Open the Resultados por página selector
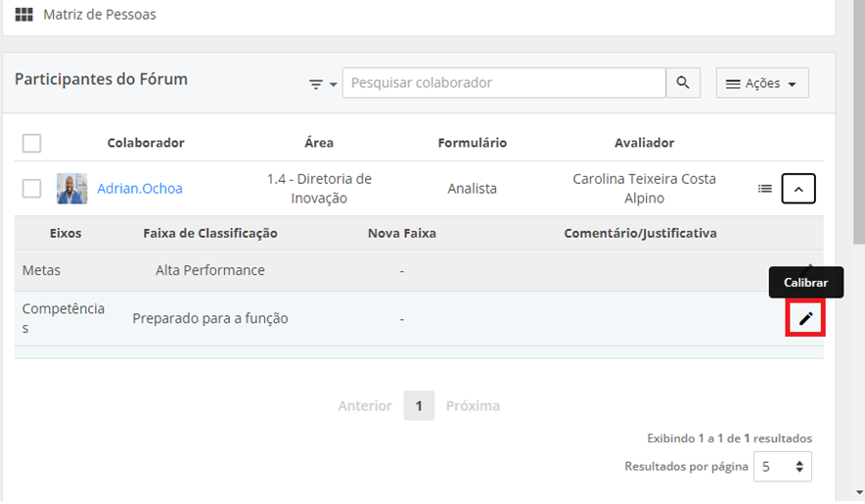 pos(782,467)
